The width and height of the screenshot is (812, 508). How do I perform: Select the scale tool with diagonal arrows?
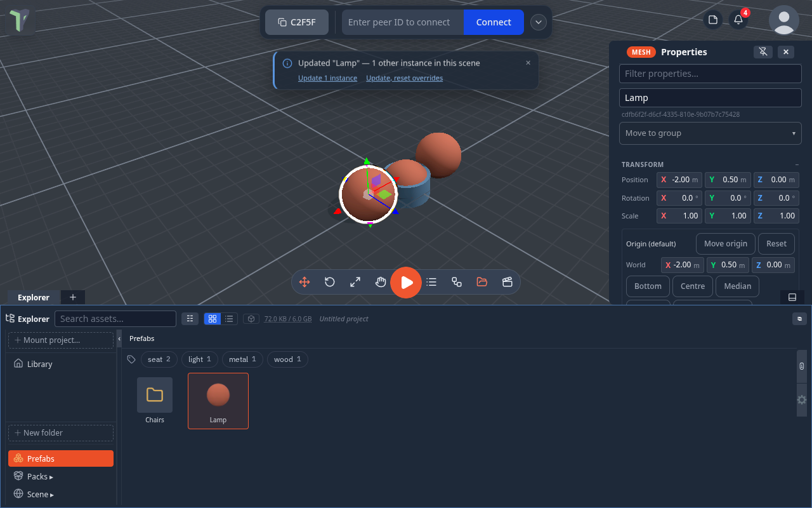click(x=355, y=282)
